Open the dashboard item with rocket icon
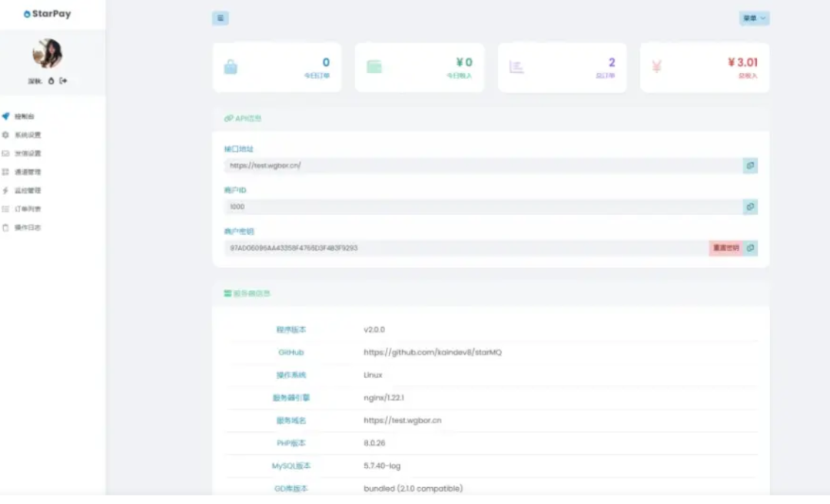Viewport: 830px width, 504px height. [x=6, y=116]
